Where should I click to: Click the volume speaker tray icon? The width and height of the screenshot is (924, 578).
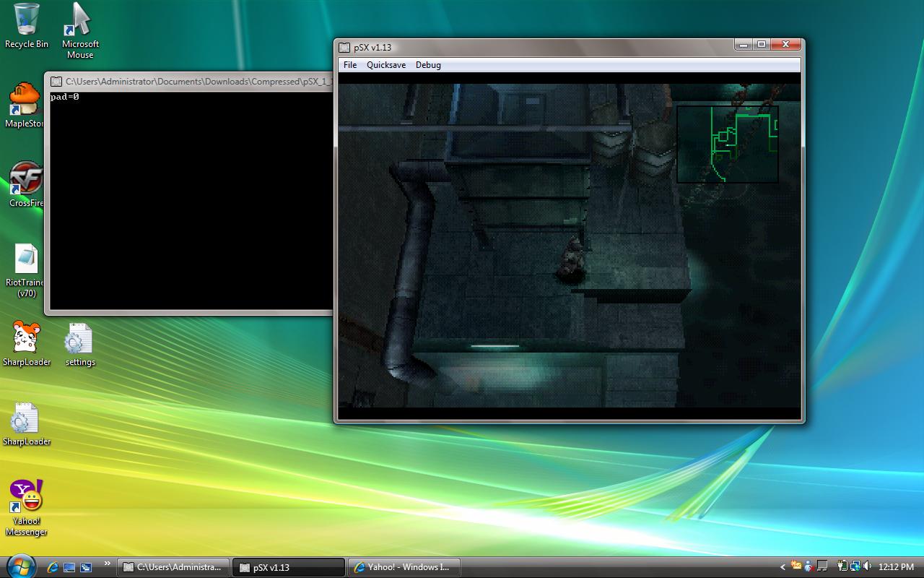pyautogui.click(x=867, y=566)
